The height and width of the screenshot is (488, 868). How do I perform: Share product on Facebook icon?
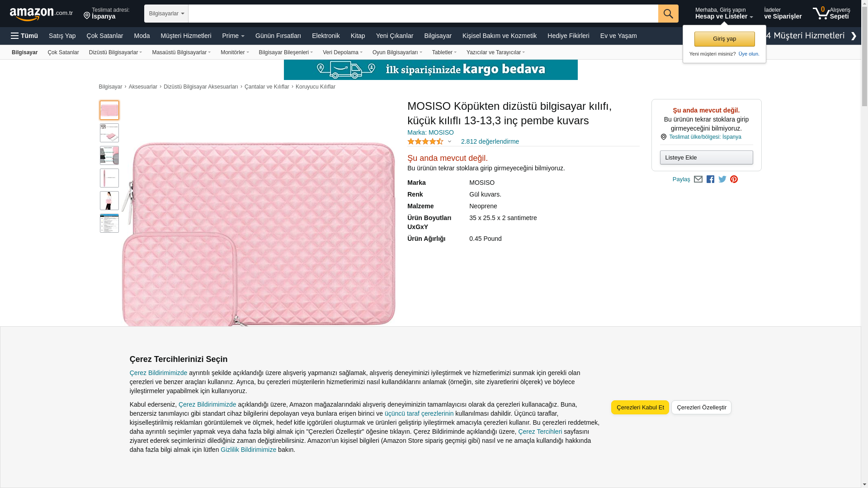pos(710,179)
